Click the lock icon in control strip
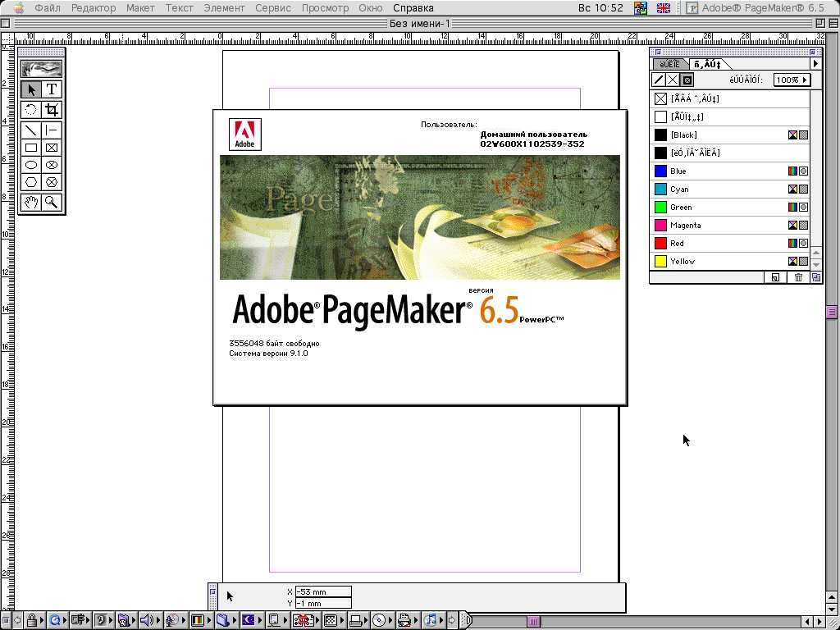Screen dimensions: 840x630 point(32,620)
